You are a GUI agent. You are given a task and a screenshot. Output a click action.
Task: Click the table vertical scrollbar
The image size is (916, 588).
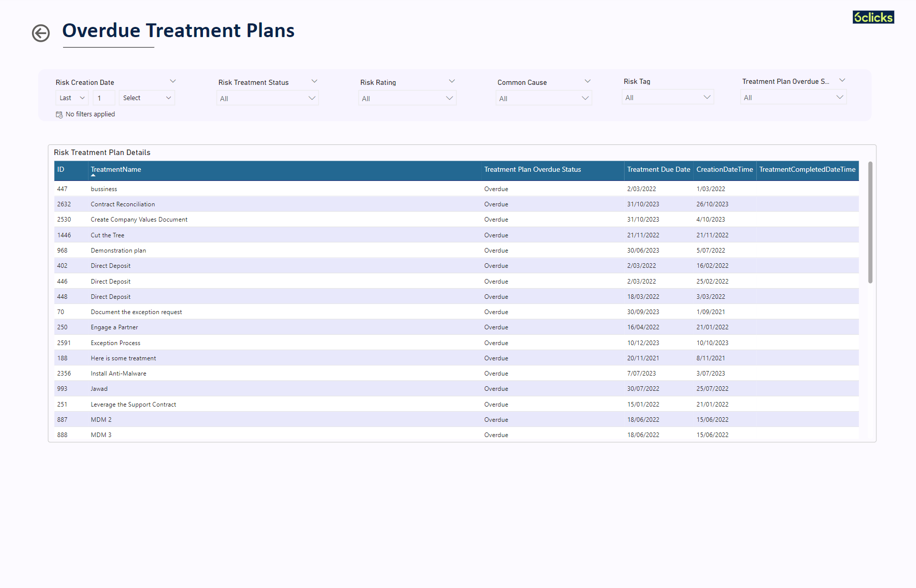pos(870,223)
